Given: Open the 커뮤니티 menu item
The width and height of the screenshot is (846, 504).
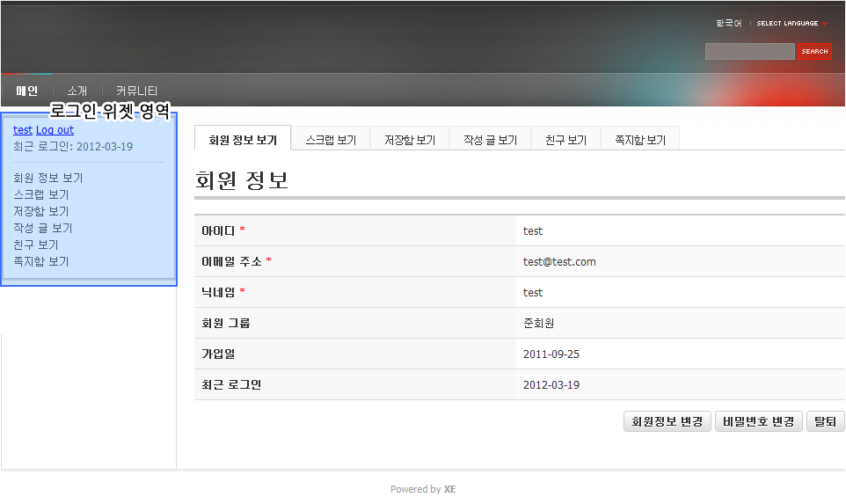Looking at the screenshot, I should (x=136, y=91).
